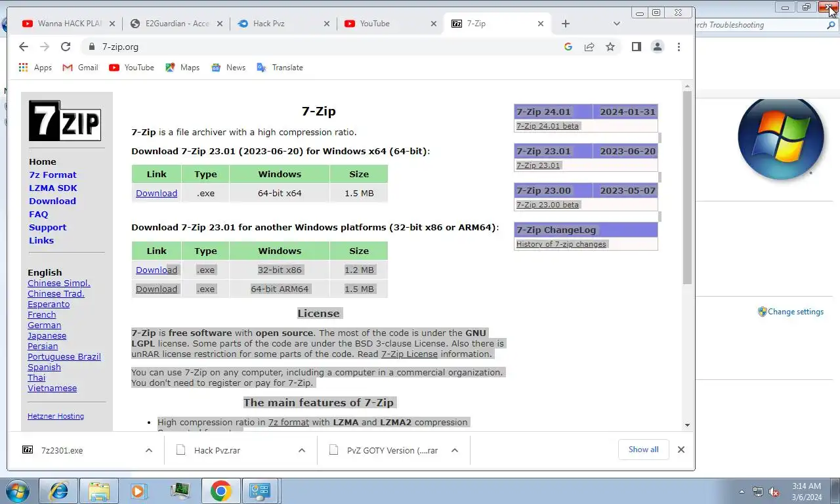Click the address bar showing 7-zip.org
Image resolution: width=840 pixels, height=504 pixels.
click(322, 47)
